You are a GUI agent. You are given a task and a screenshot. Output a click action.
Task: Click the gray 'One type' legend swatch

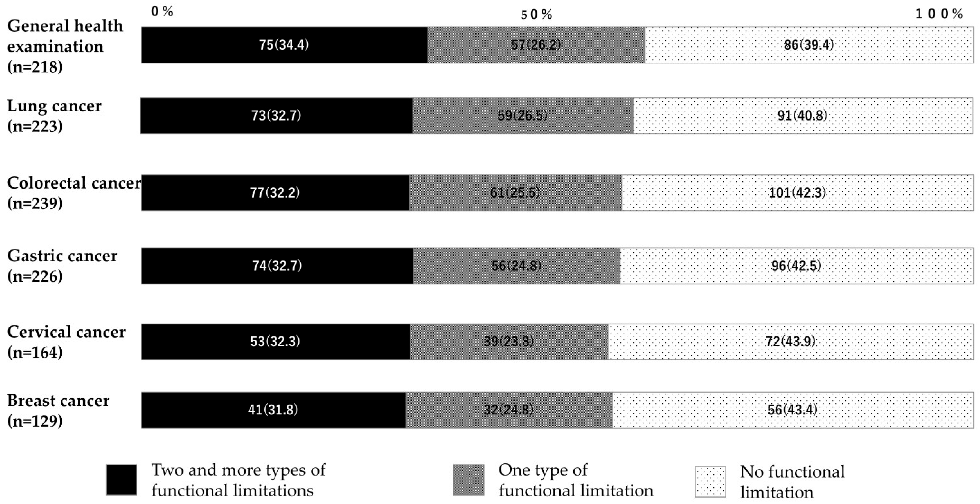[x=468, y=480]
